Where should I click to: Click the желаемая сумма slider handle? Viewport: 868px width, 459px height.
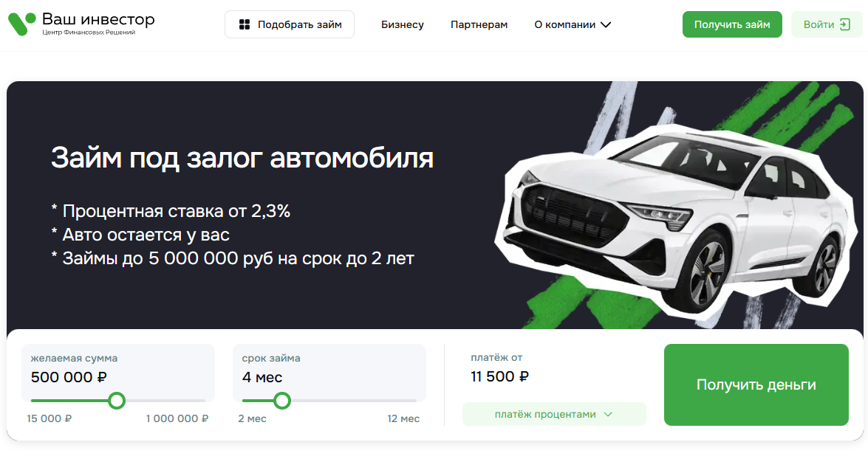point(117,401)
